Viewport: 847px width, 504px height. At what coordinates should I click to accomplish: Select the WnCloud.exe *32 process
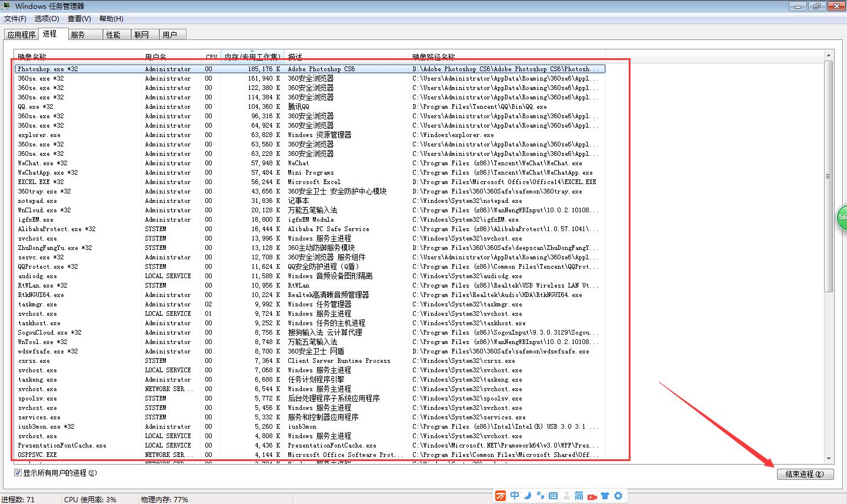point(309,210)
